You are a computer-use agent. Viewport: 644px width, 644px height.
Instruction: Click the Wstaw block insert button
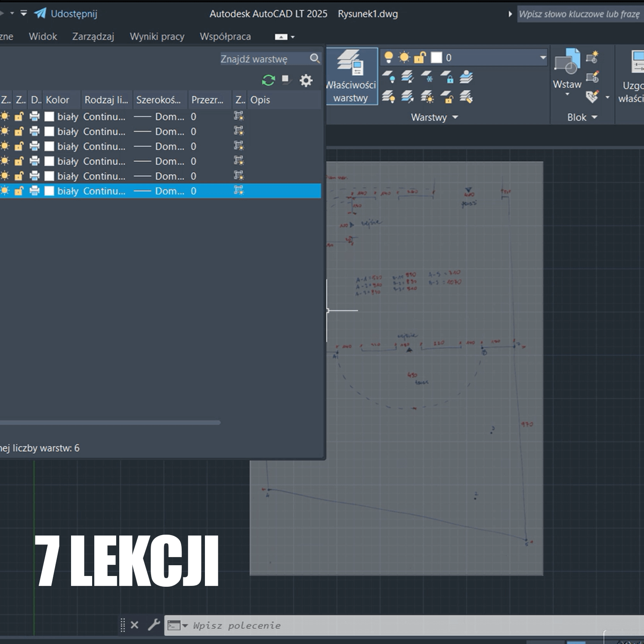tap(567, 69)
